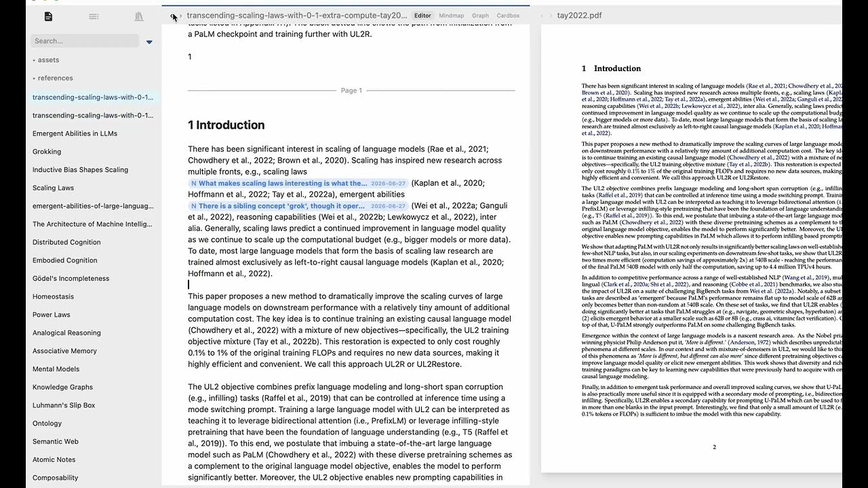Open the Emergent Abilities in LLMs note
The image size is (868, 488).
pos(75,134)
